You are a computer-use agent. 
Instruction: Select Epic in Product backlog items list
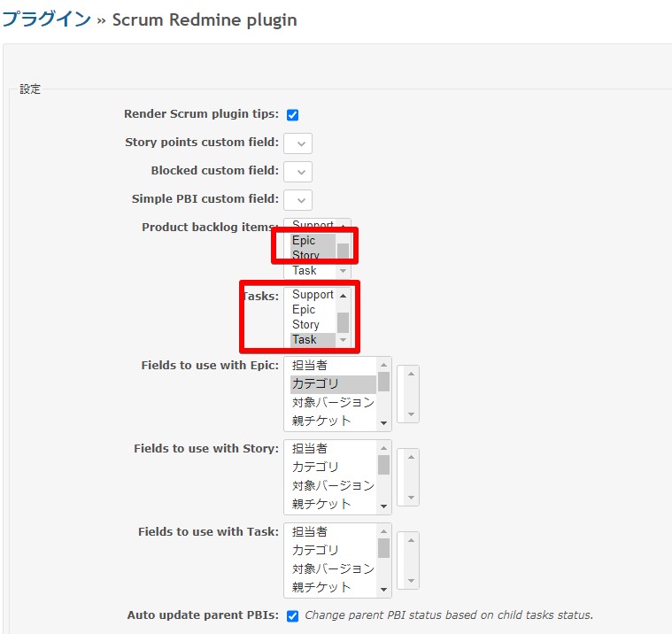(313, 241)
